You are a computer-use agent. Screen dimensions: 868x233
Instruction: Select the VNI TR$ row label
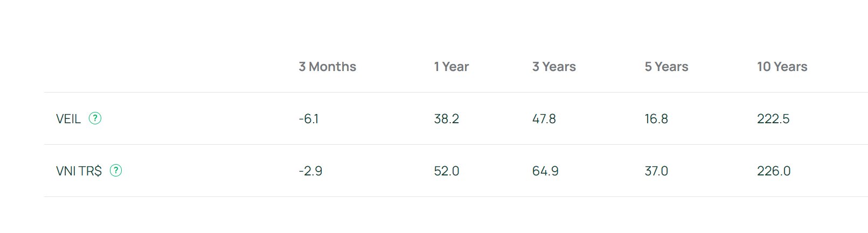[x=79, y=171]
